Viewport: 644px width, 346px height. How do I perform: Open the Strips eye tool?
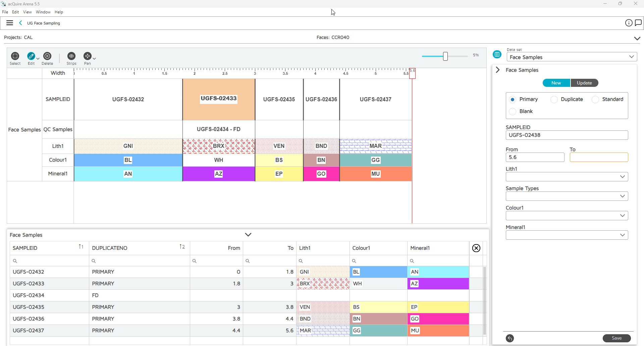71,56
